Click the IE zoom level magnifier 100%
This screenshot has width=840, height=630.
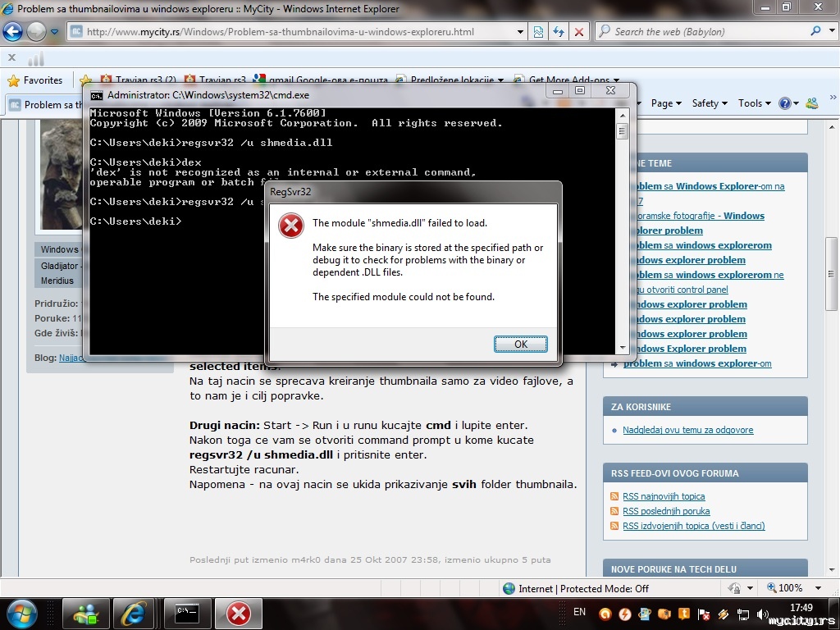click(x=785, y=587)
